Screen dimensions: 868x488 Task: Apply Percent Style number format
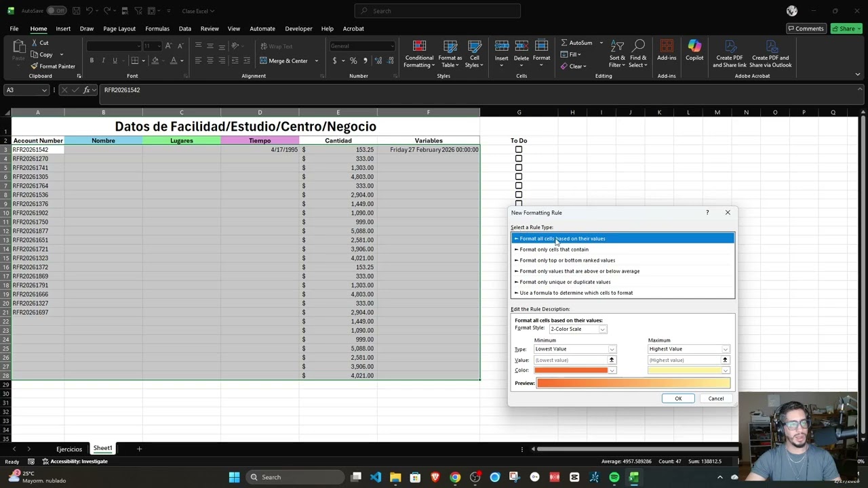click(353, 60)
